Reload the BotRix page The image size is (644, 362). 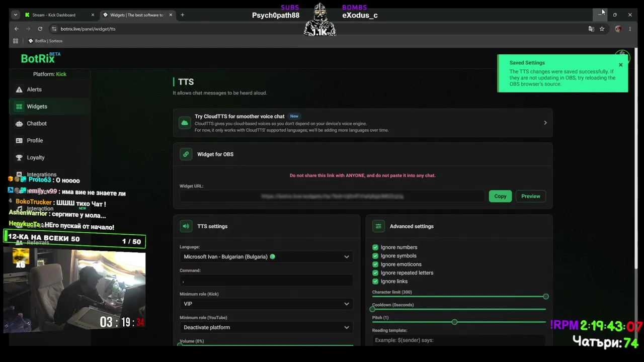(x=40, y=29)
